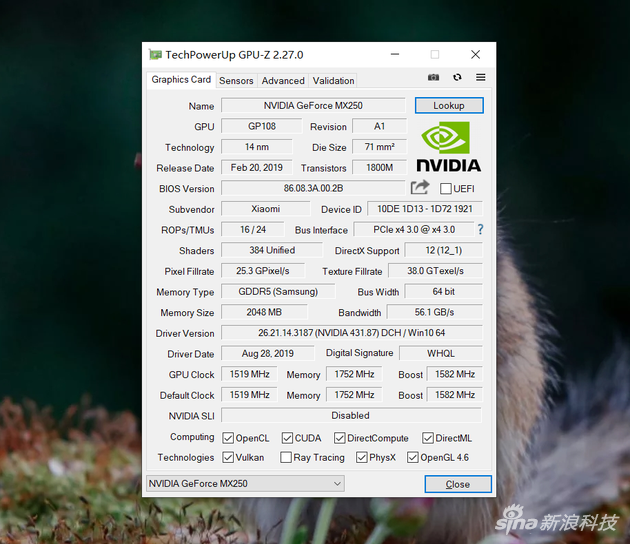
Task: Switch to the Sensors tab
Action: coord(236,81)
